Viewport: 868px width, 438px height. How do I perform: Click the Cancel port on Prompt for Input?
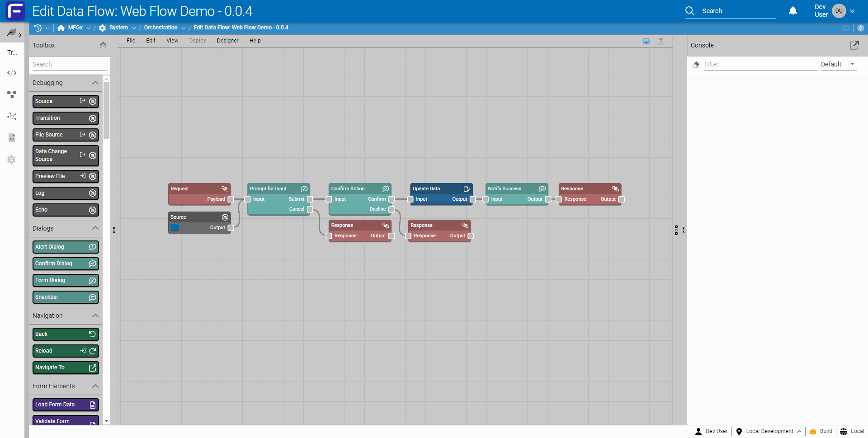310,209
